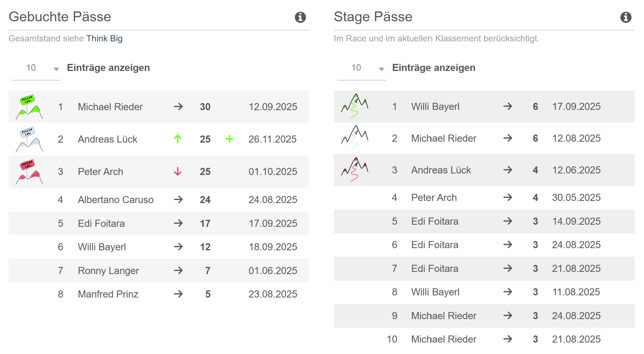This screenshot has height=354, width=644.
Task: Click the blue Passo badge for Andreas Lück
Action: point(29,139)
